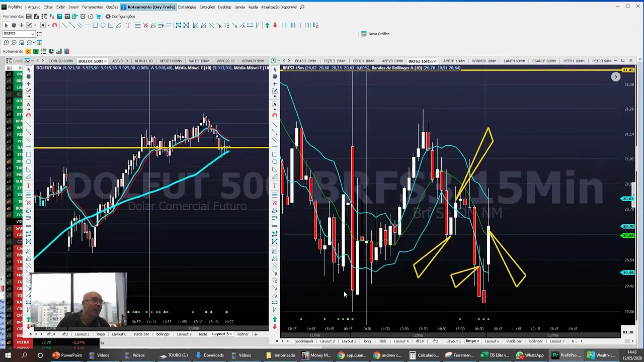644x362 pixels.
Task: Open Configurações gear button
Action: 120,16
